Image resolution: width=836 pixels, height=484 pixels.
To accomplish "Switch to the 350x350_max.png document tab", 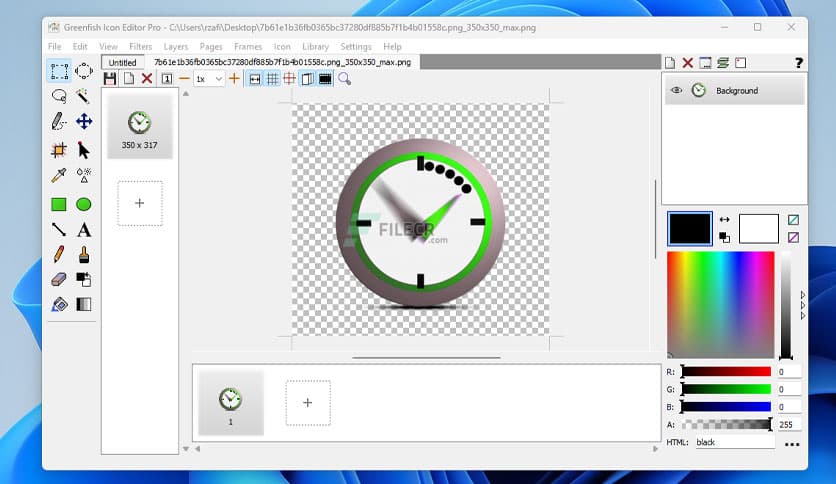I will pos(283,62).
